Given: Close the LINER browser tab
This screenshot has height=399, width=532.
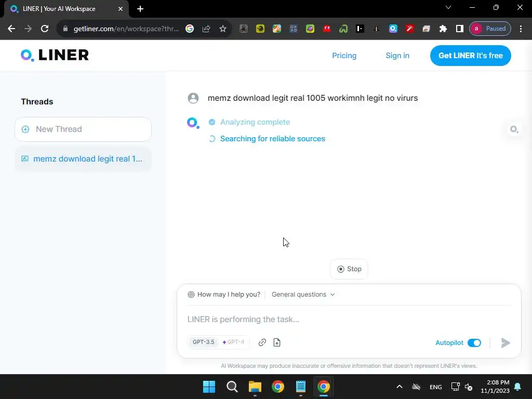Looking at the screenshot, I should point(121,9).
